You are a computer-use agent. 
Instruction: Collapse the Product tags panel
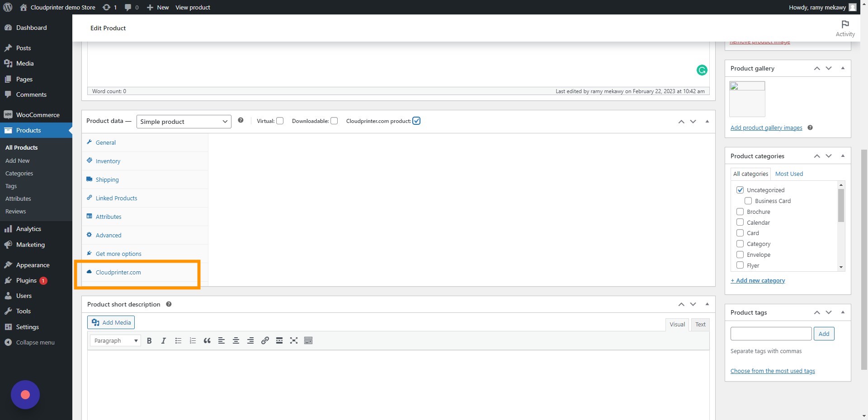tap(843, 312)
